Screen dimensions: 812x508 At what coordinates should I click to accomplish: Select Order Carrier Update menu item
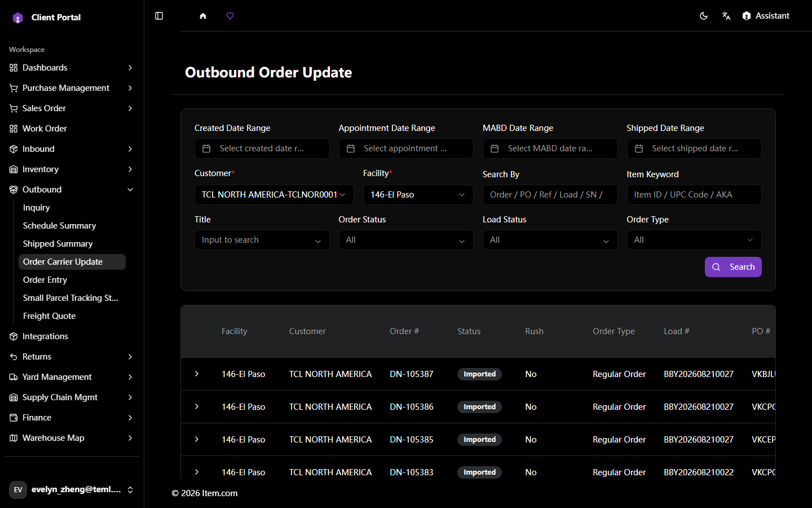pos(72,262)
